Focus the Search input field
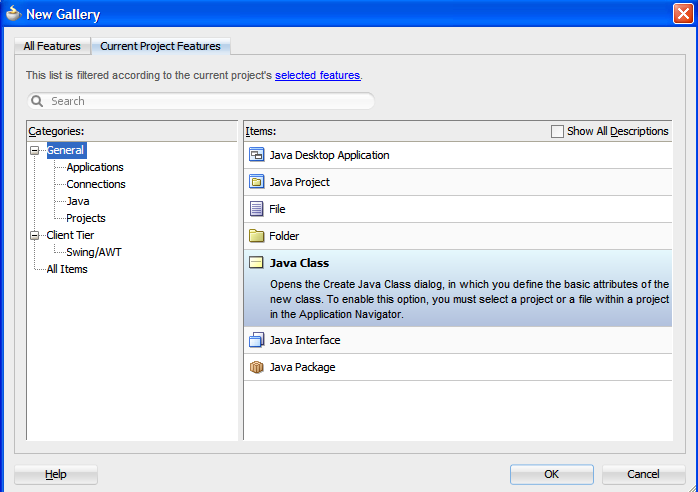Screen dimensions: 698x492 [201, 101]
